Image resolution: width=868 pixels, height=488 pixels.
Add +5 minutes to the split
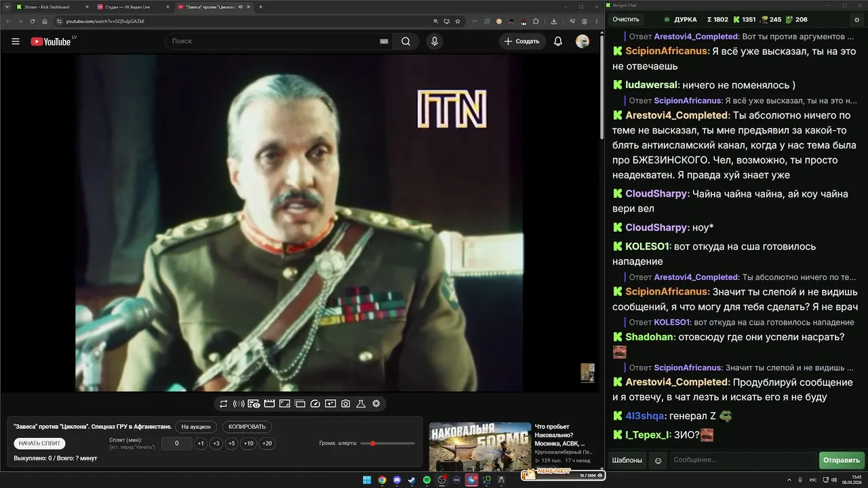pyautogui.click(x=232, y=443)
